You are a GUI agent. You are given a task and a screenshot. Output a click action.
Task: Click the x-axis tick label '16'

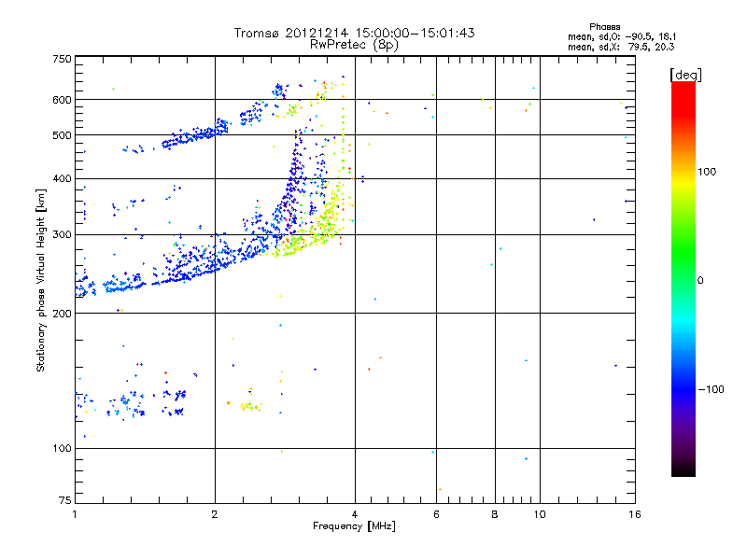click(635, 514)
